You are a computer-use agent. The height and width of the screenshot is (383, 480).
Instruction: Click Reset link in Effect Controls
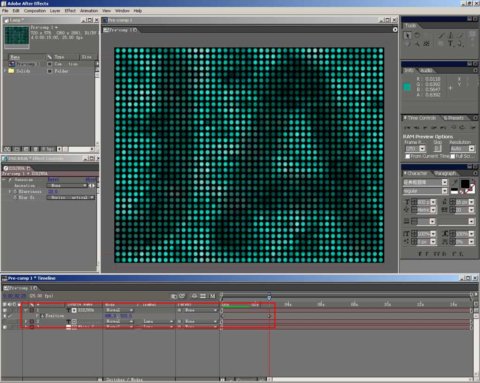(53, 180)
